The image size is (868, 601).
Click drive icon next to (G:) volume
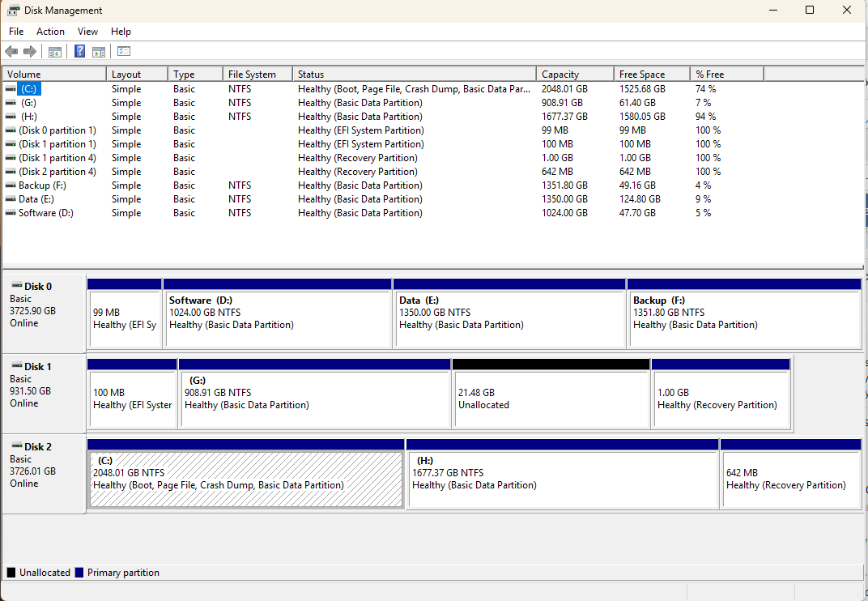(11, 103)
